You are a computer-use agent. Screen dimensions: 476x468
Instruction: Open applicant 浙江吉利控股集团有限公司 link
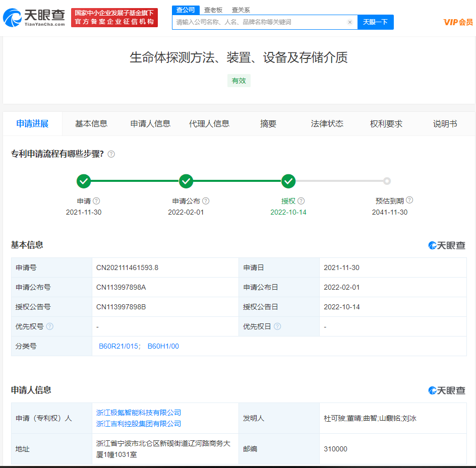[139, 424]
